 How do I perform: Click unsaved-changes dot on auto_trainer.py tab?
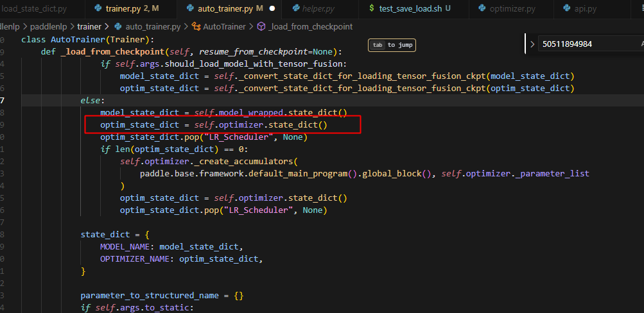pos(272,9)
